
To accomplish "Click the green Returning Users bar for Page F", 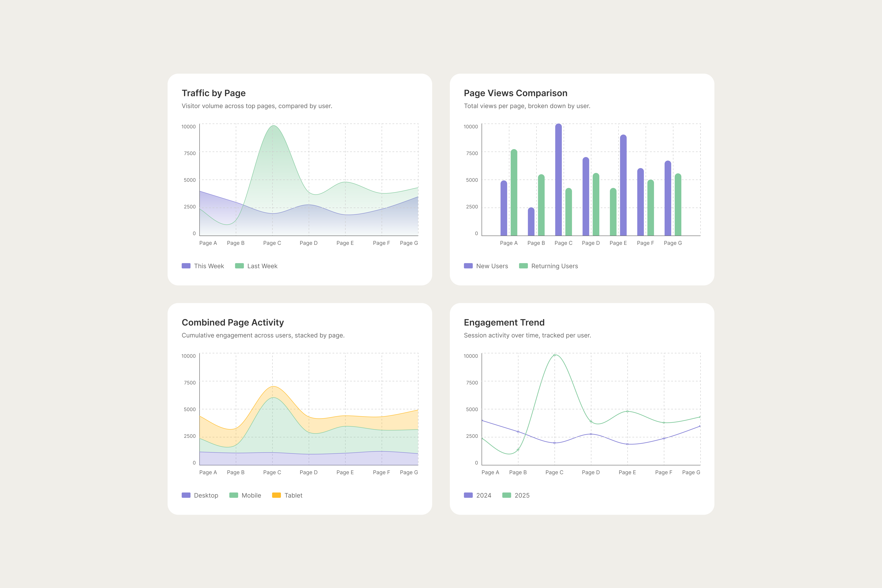I will coord(651,208).
